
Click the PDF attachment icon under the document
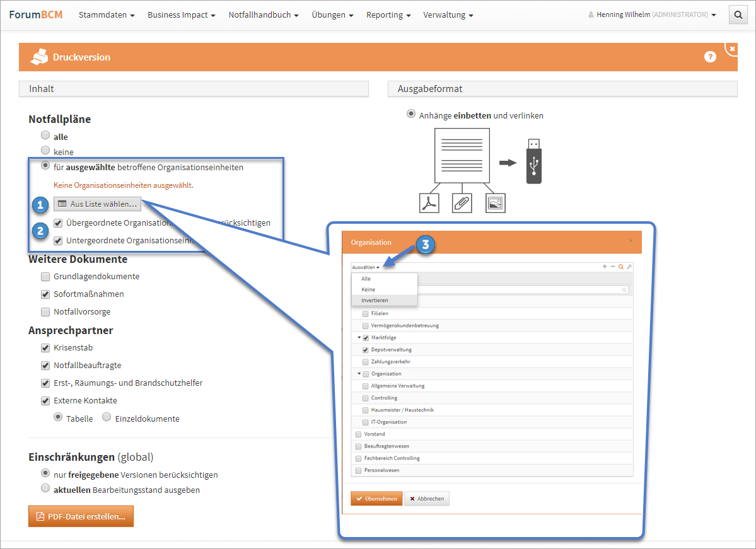click(x=429, y=203)
